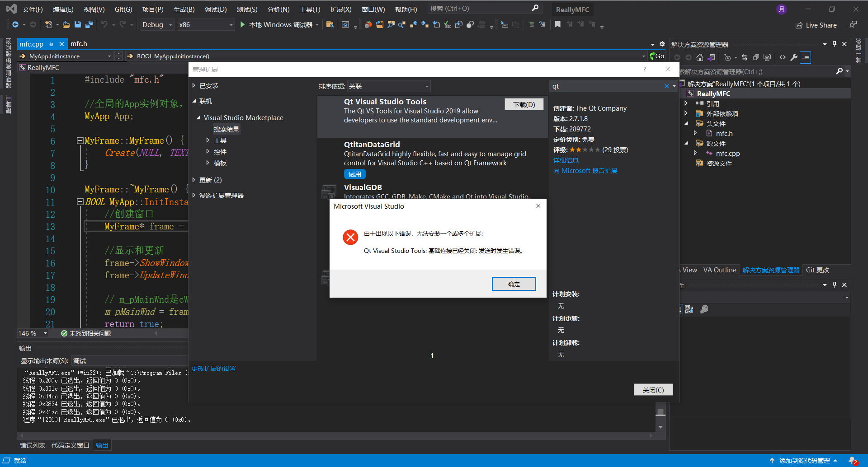868x467 pixels.
Task: Uncomment selected lines toolbar icon
Action: [x=542, y=25]
